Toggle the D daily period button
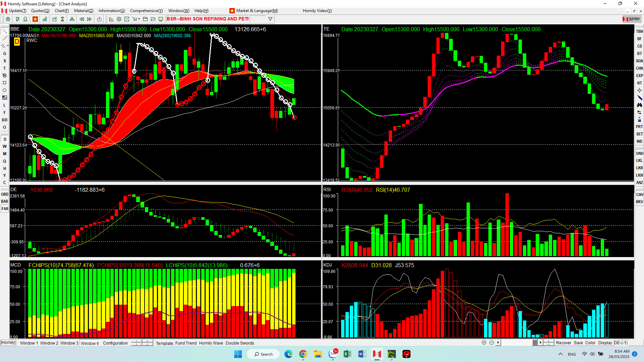This screenshot has height=362, width=644. point(5,139)
